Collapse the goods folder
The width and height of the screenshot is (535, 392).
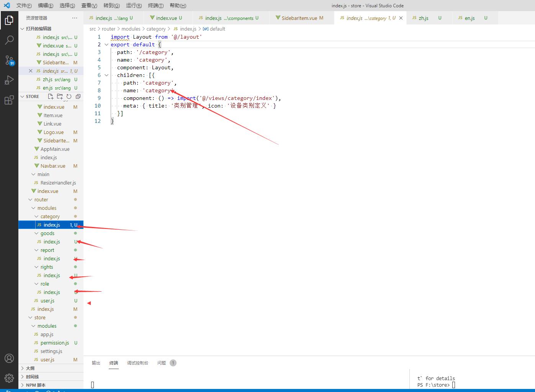pos(51,233)
